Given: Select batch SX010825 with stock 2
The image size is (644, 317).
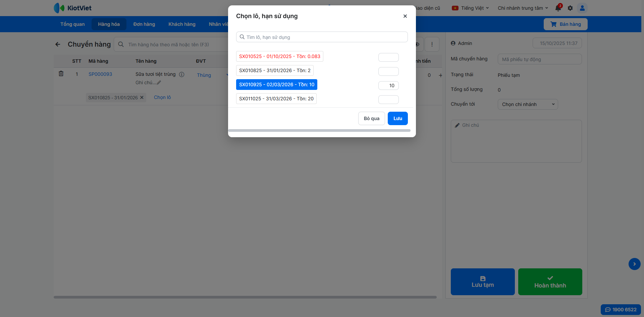Looking at the screenshot, I should (275, 70).
